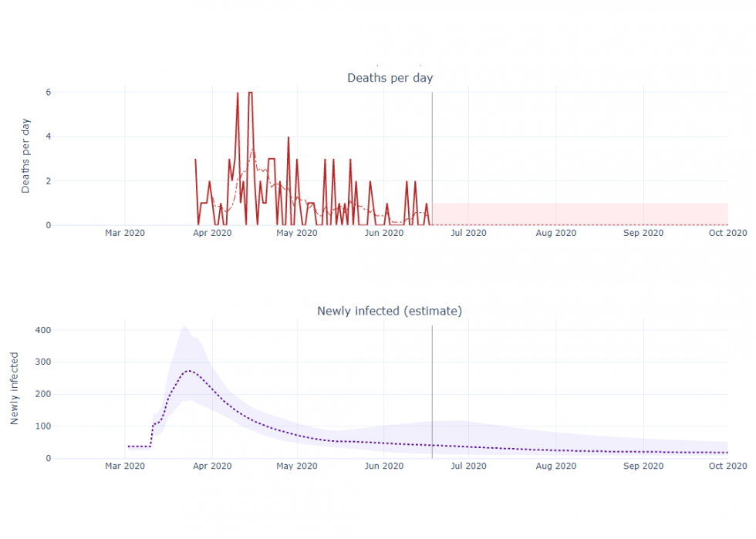The image size is (756, 539).
Task: Click "Aug 2020" on the newly infected x-axis
Action: tap(555, 466)
